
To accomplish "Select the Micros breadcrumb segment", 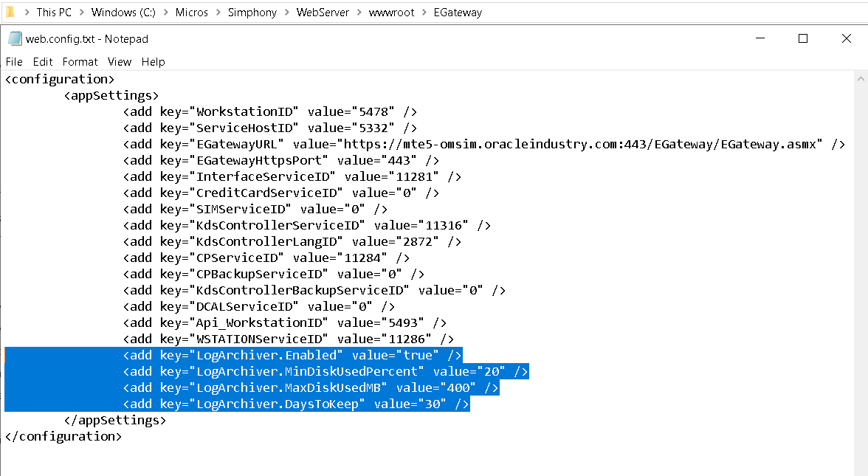I will (x=191, y=13).
